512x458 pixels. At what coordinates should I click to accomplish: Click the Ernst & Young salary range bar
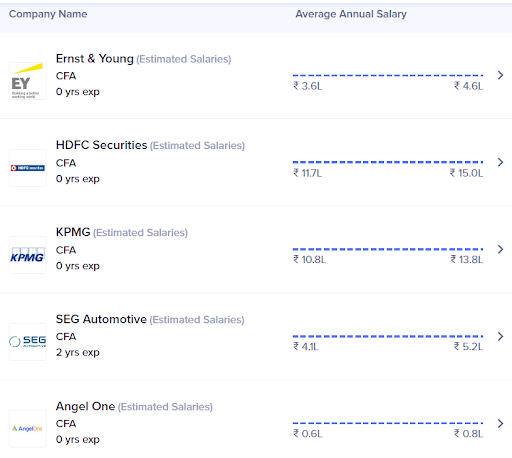(388, 75)
